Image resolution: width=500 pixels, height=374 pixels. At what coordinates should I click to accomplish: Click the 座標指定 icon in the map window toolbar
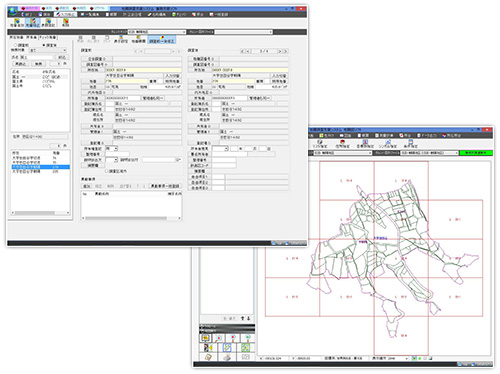tap(365, 144)
